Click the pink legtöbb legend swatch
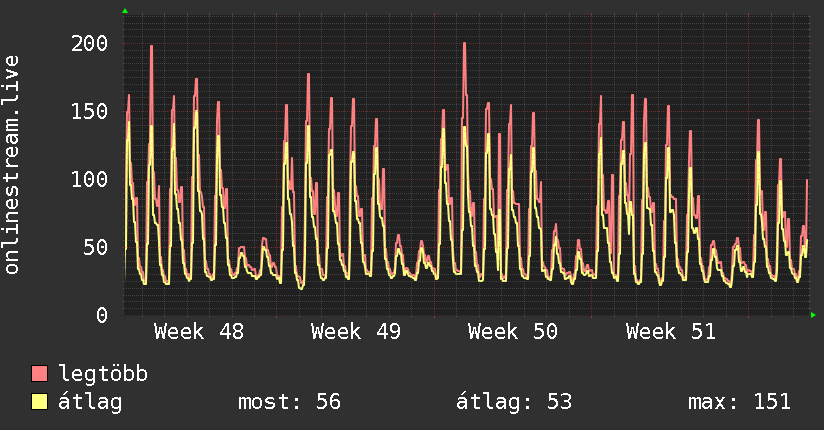This screenshot has width=824, height=430. tap(39, 373)
